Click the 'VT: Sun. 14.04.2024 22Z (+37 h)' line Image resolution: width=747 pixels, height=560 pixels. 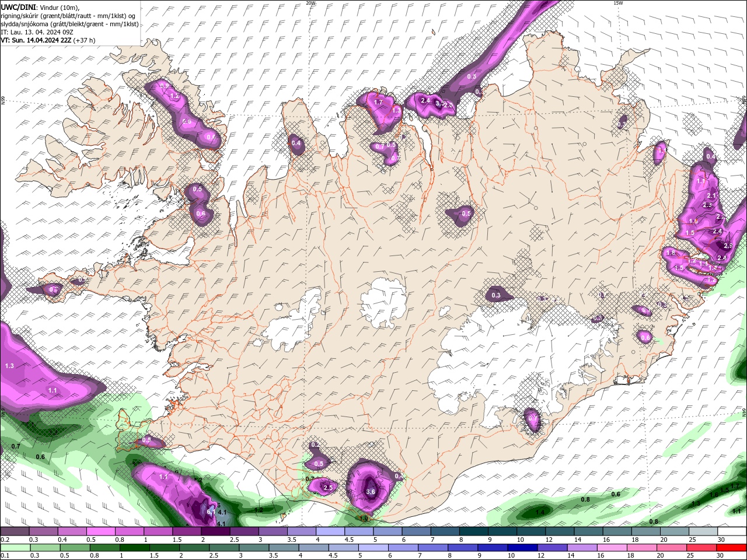pyautogui.click(x=48, y=40)
